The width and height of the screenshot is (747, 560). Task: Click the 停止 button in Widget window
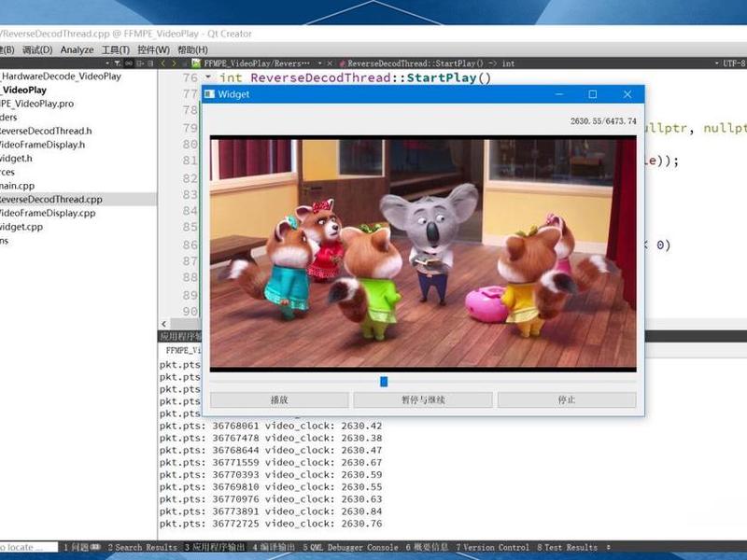(x=567, y=400)
